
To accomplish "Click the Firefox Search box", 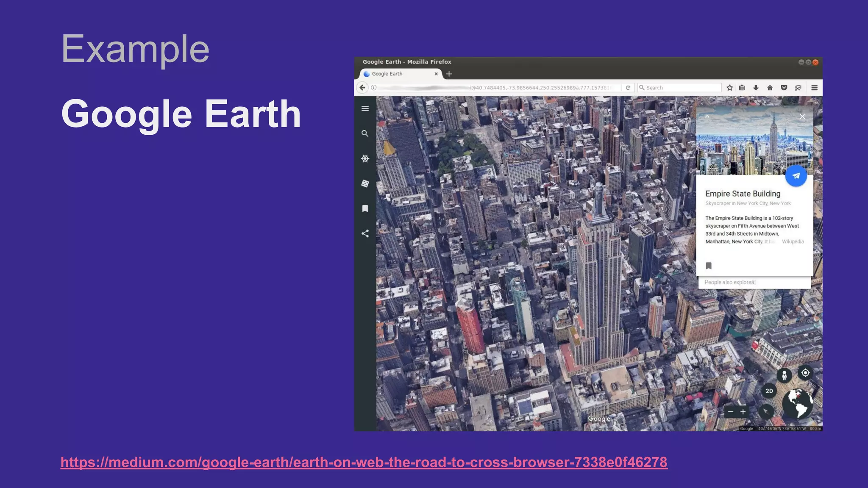I will point(679,88).
